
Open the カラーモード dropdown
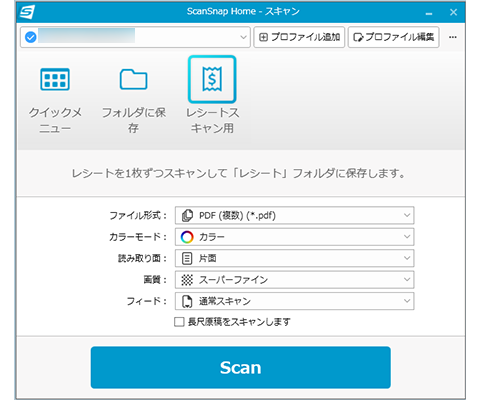coord(295,237)
